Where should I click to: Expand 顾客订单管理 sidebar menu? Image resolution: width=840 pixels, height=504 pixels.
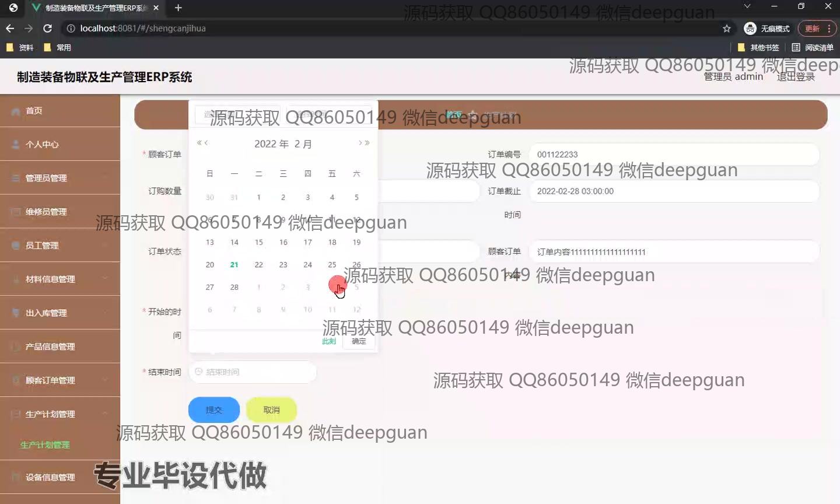click(60, 380)
